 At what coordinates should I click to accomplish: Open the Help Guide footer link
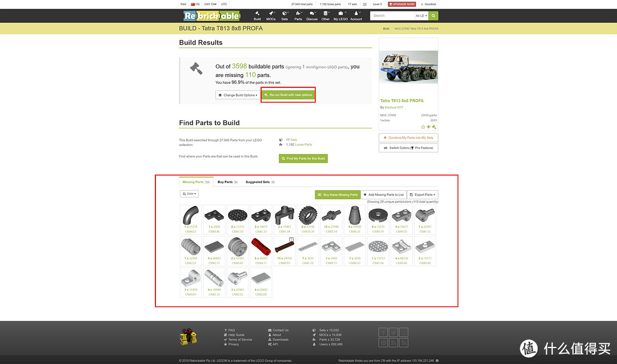pos(236,335)
